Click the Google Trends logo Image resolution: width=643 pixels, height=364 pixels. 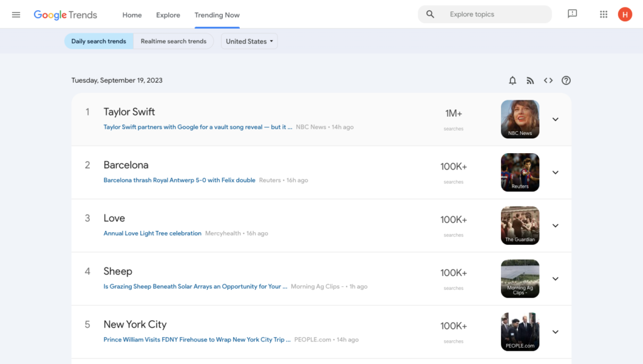click(65, 15)
